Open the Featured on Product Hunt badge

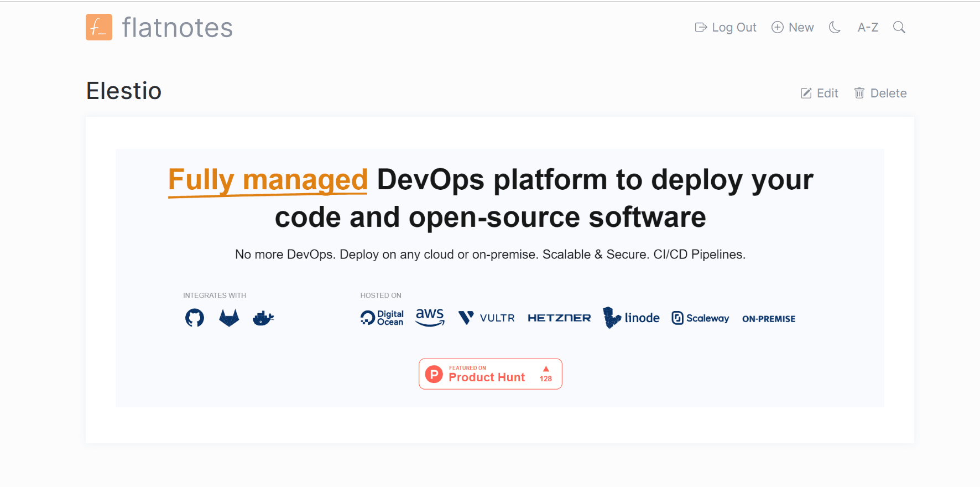pyautogui.click(x=491, y=374)
